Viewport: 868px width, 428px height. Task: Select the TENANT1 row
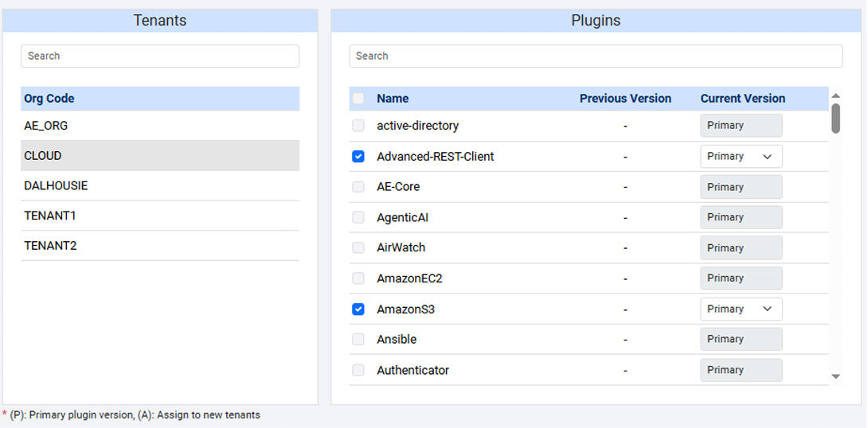coord(160,216)
